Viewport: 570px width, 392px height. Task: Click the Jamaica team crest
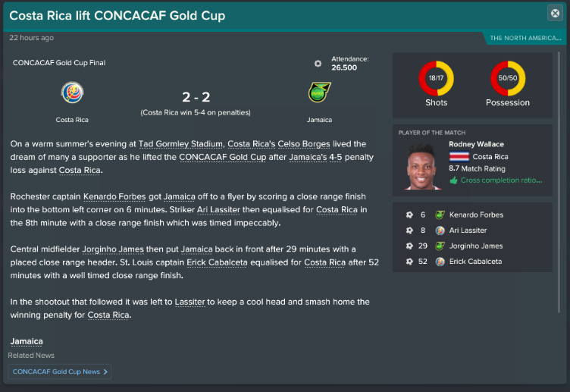tap(320, 93)
